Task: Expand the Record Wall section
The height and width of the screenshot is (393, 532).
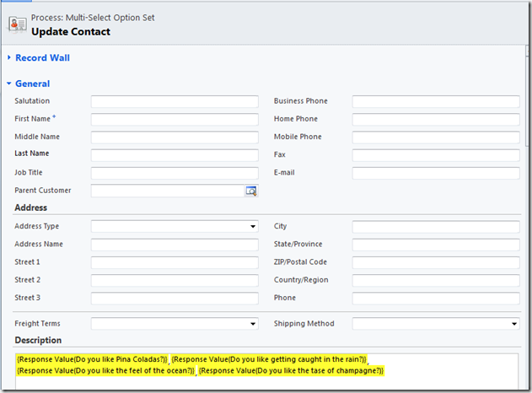Action: click(42, 58)
